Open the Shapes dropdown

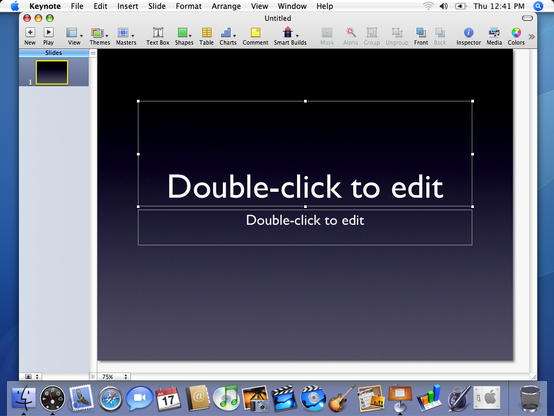pyautogui.click(x=184, y=36)
